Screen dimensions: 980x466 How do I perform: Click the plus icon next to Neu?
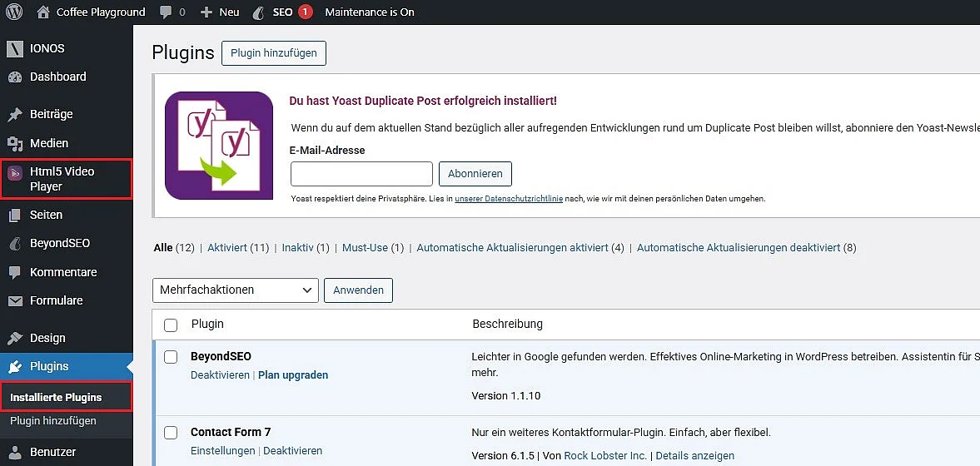pos(206,12)
